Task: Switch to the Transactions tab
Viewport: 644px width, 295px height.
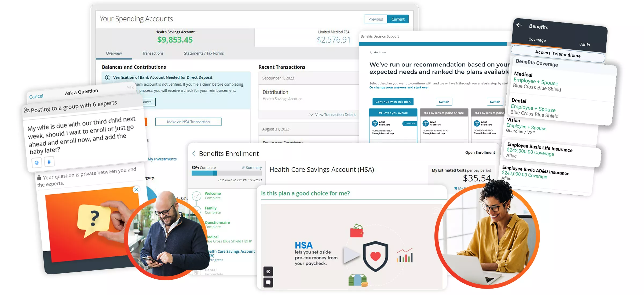Action: pos(152,53)
